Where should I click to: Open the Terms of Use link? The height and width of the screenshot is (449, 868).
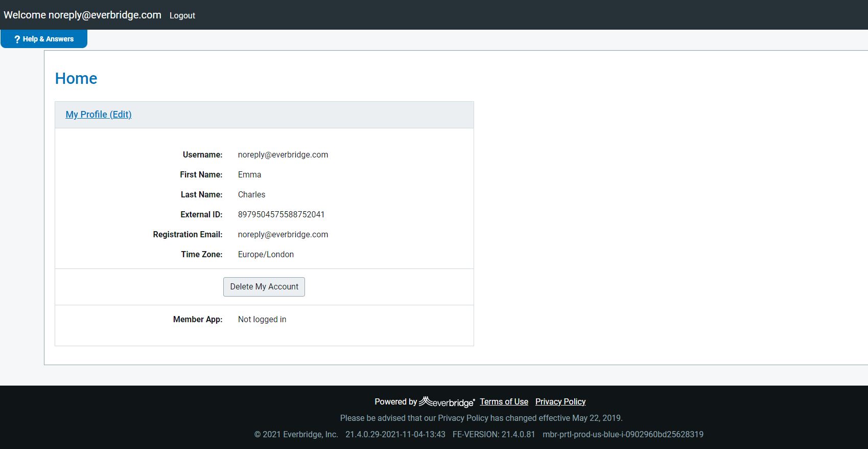pyautogui.click(x=504, y=402)
